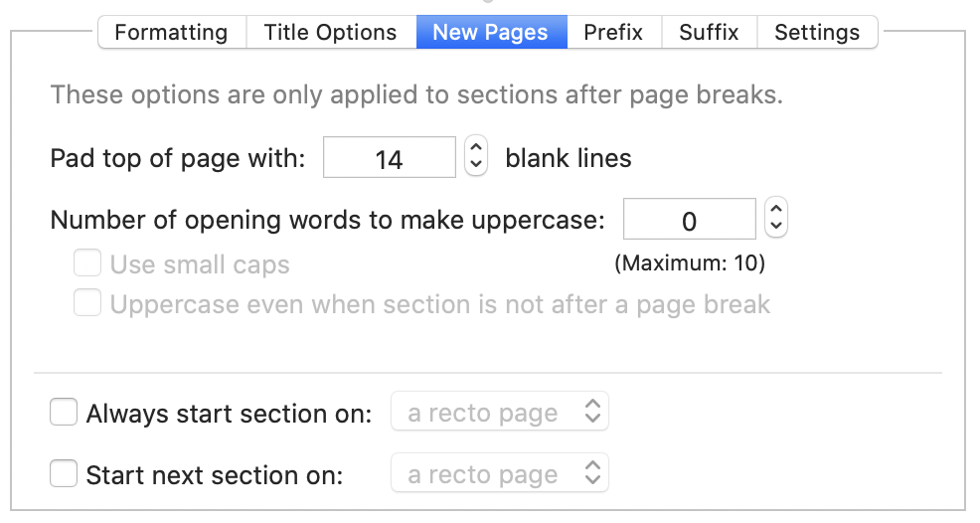Click the blank lines padding number field

[390, 158]
